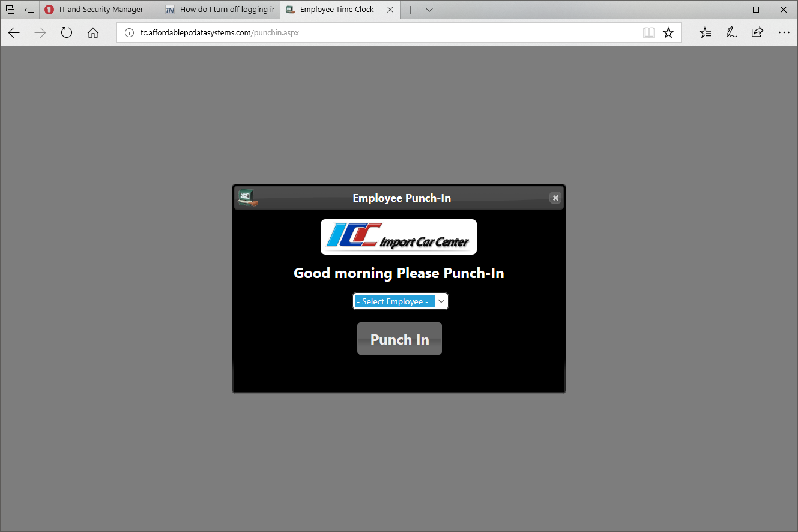The image size is (798, 532).
Task: Minimize the browser window
Action: click(x=728, y=10)
